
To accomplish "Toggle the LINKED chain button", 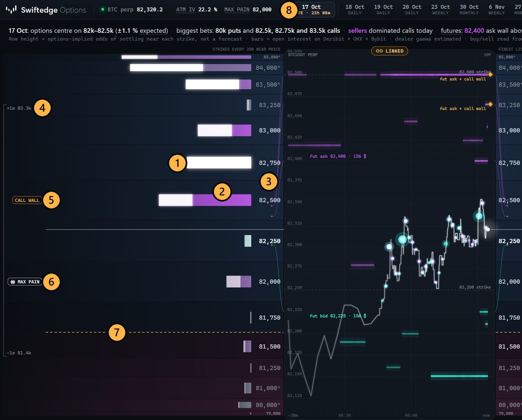I will [389, 51].
